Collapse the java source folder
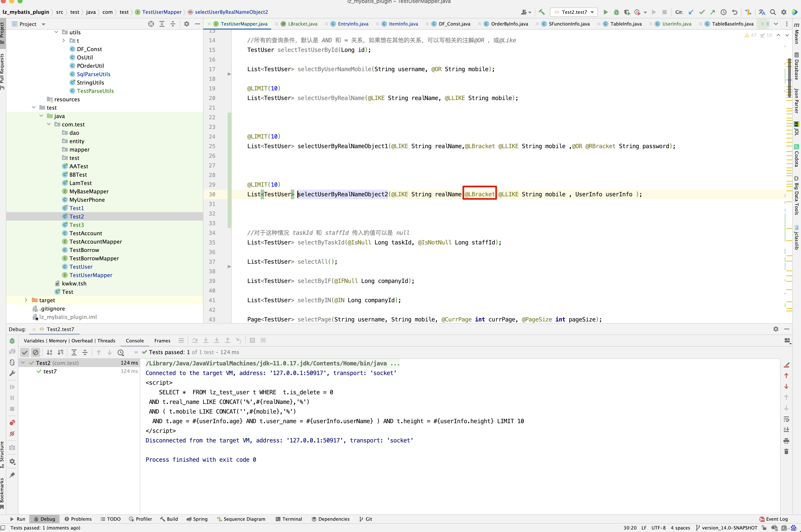The height and width of the screenshot is (532, 801). [41, 116]
